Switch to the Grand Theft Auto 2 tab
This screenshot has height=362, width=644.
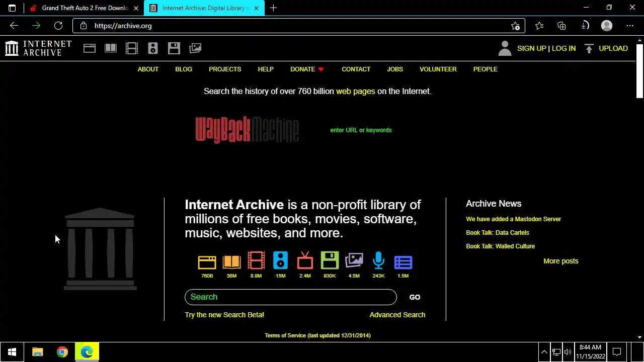84,8
